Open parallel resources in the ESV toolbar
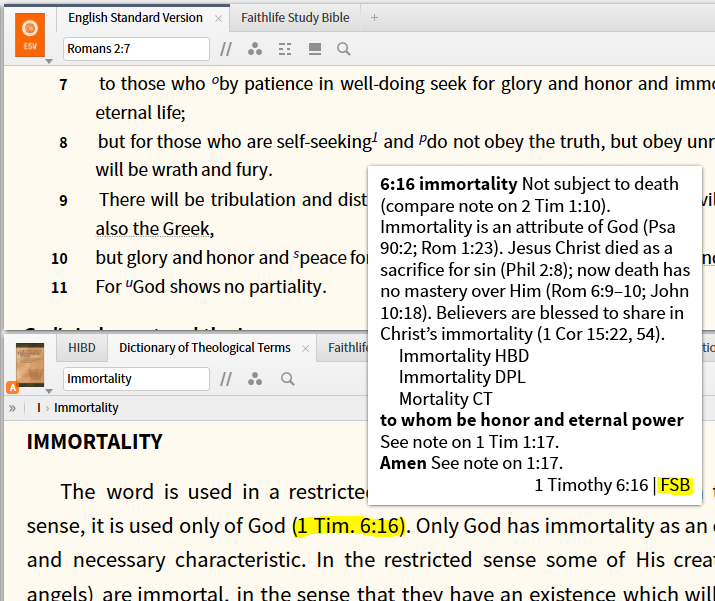The height and width of the screenshot is (601, 715). tap(226, 49)
